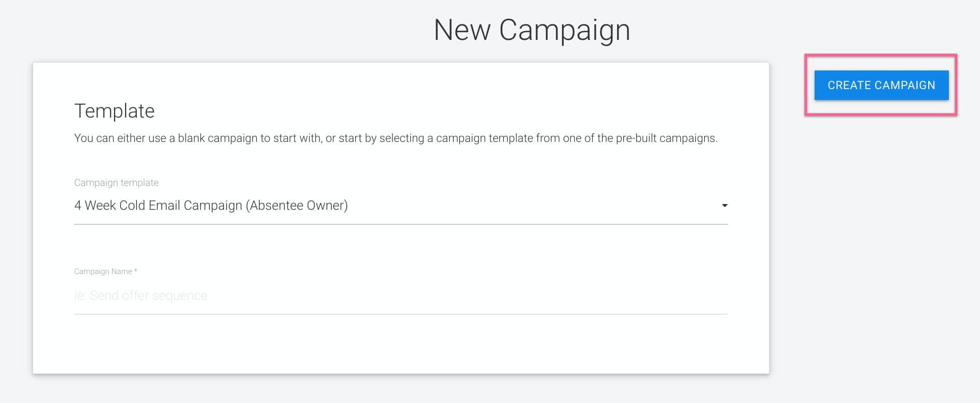Click the dropdown arrow beside the template name
This screenshot has width=980, height=403.
coord(725,205)
